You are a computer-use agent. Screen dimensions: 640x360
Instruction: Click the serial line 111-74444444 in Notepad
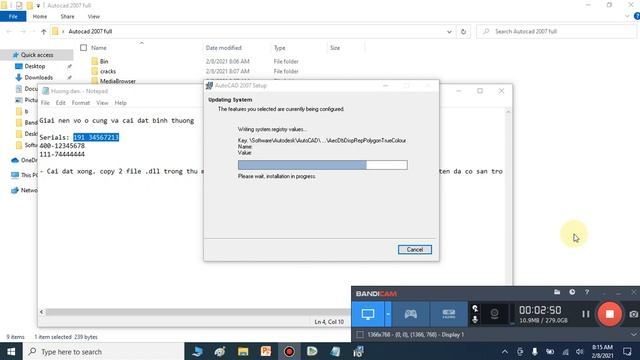(x=62, y=154)
